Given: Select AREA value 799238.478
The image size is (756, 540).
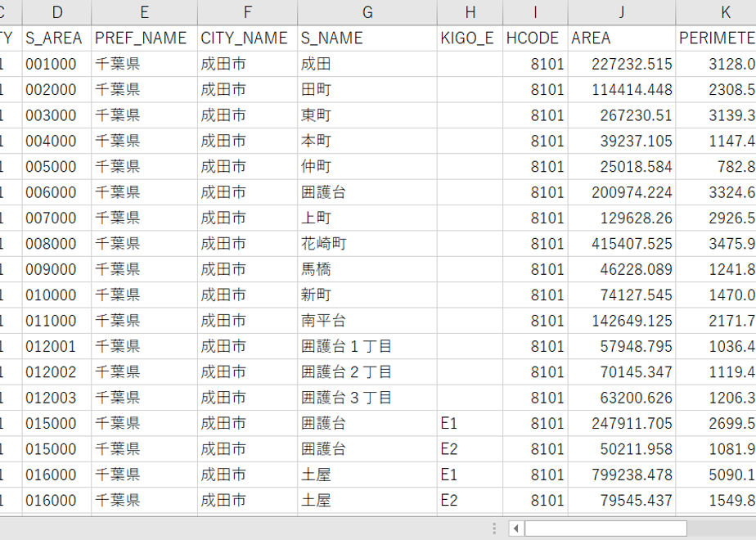Looking at the screenshot, I should point(622,475).
